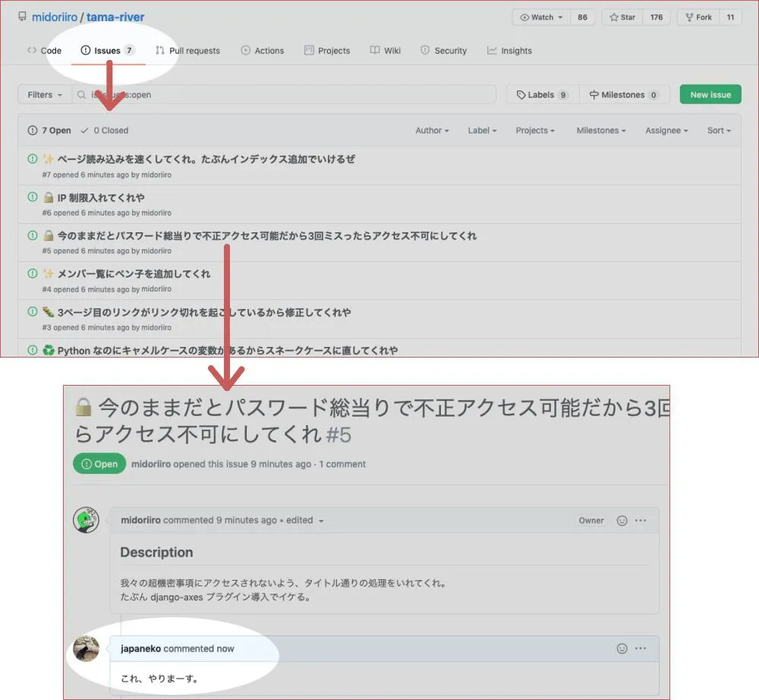Add emoji reaction to midoriiro's comment
Viewport: 759px width, 700px height.
click(x=622, y=520)
